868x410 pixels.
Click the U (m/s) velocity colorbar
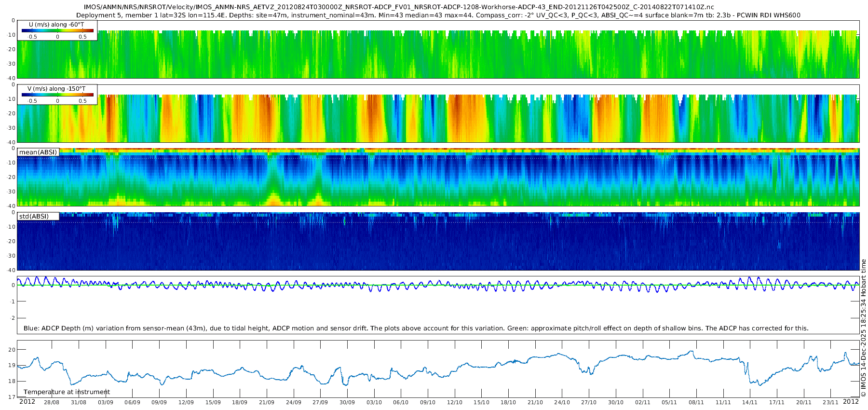(57, 31)
